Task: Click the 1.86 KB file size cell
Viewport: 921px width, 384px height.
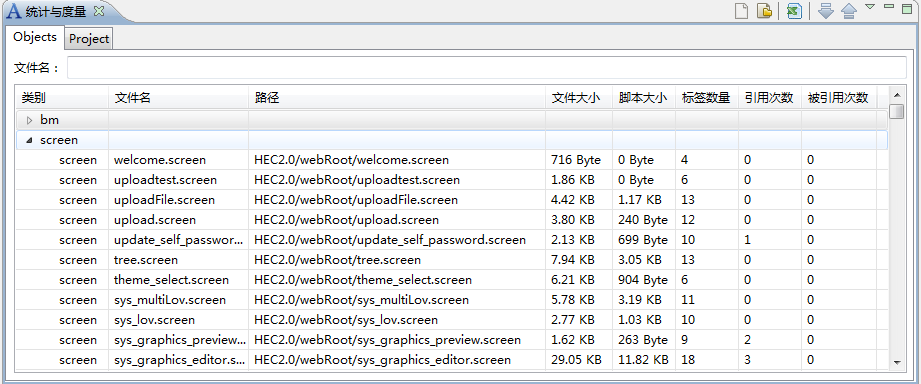Action: click(573, 180)
